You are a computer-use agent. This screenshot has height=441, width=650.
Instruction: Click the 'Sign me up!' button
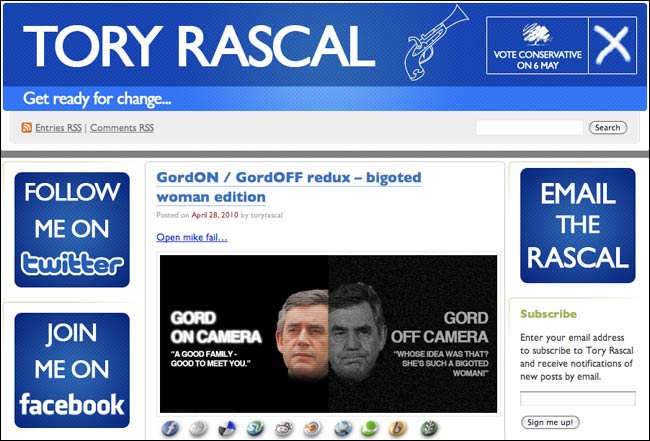tap(550, 422)
